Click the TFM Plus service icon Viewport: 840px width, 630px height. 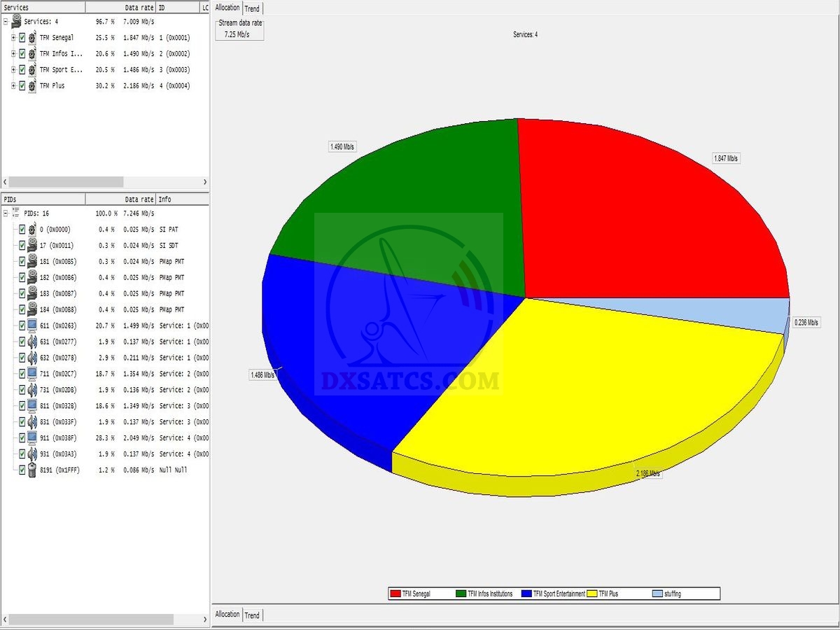31,86
